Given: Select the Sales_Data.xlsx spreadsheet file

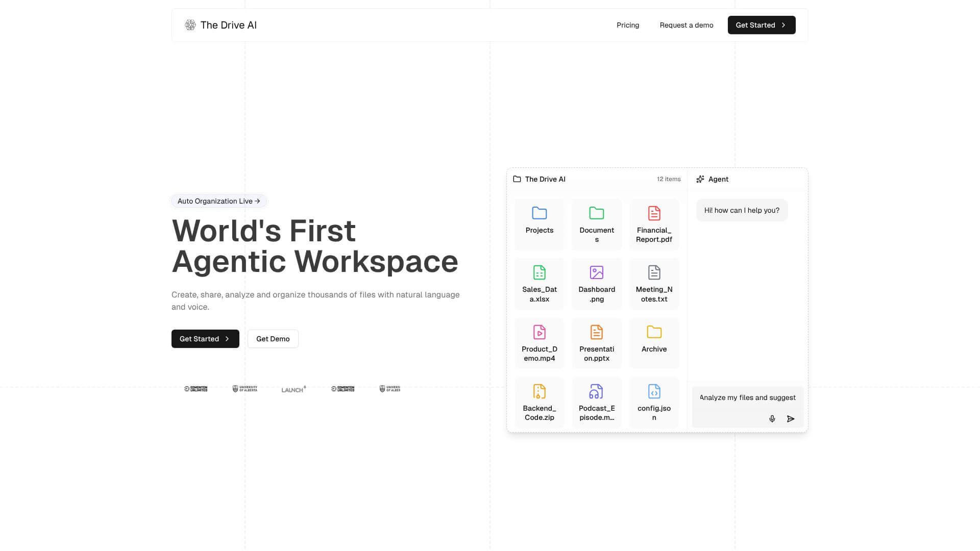Looking at the screenshot, I should 539,283.
